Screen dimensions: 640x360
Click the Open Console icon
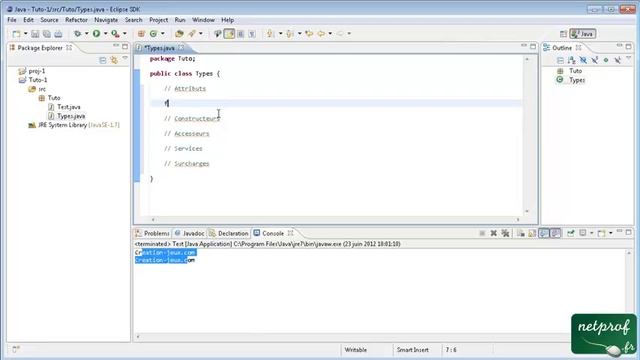[602, 233]
